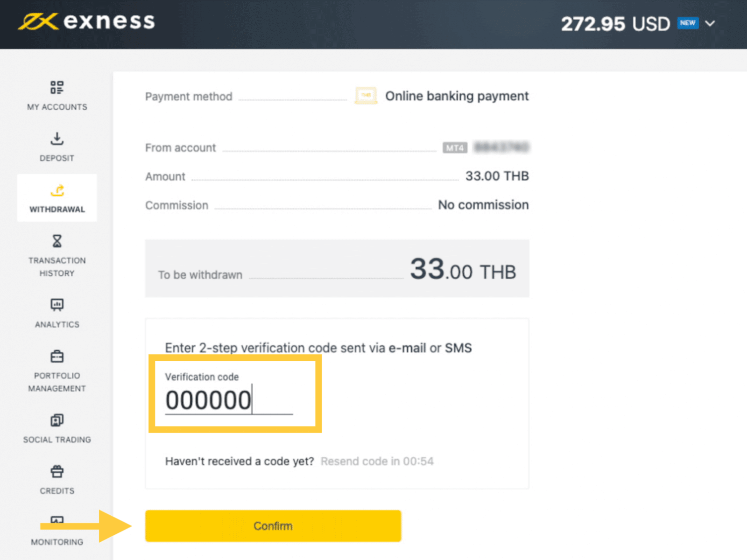The width and height of the screenshot is (747, 560).
Task: Open MONITORING menu label
Action: (57, 542)
